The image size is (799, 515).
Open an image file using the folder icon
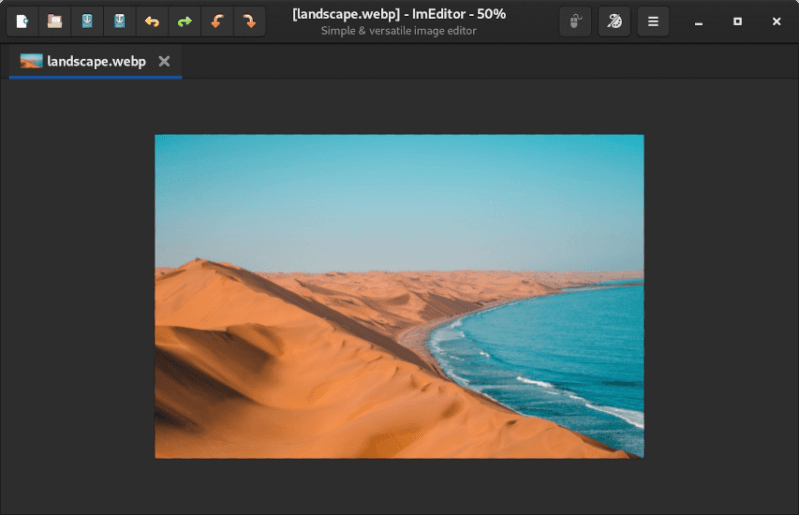[x=55, y=21]
